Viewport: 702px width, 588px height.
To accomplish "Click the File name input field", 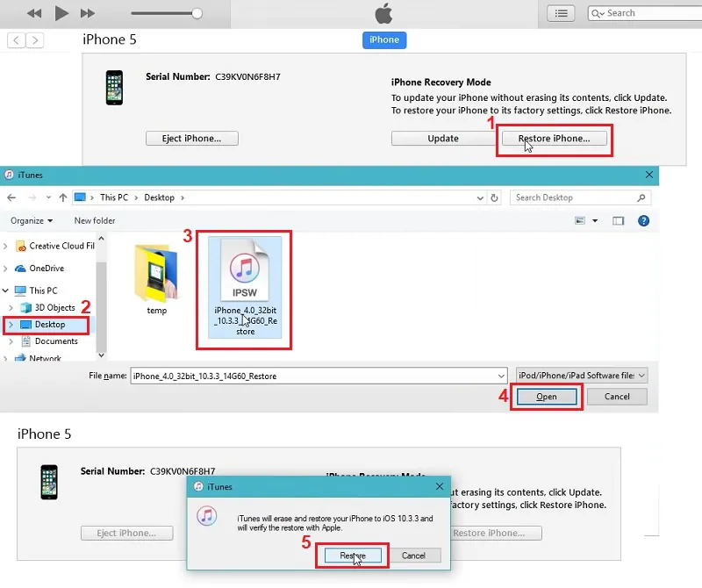I will (x=319, y=376).
